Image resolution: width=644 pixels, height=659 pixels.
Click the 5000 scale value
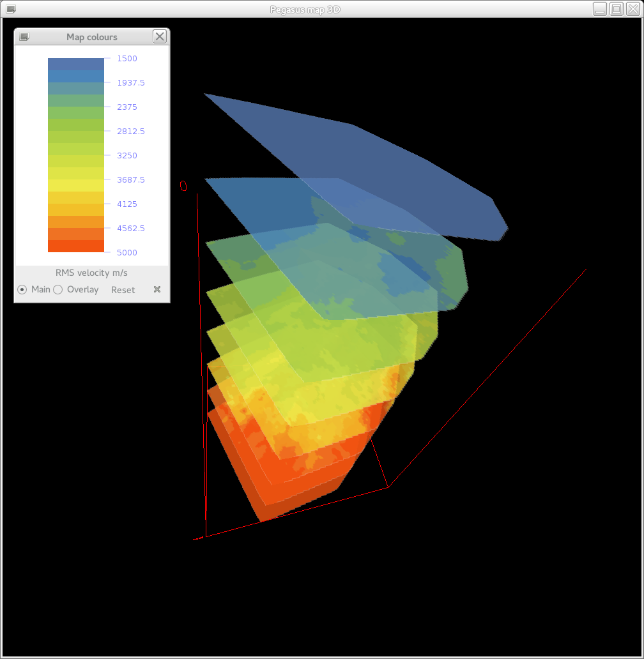click(127, 253)
